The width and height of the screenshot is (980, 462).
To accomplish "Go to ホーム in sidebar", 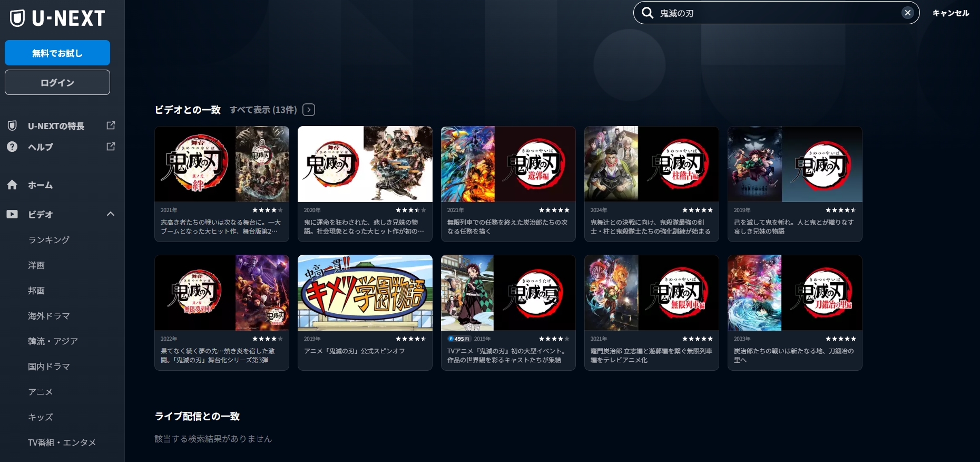I will [x=41, y=185].
